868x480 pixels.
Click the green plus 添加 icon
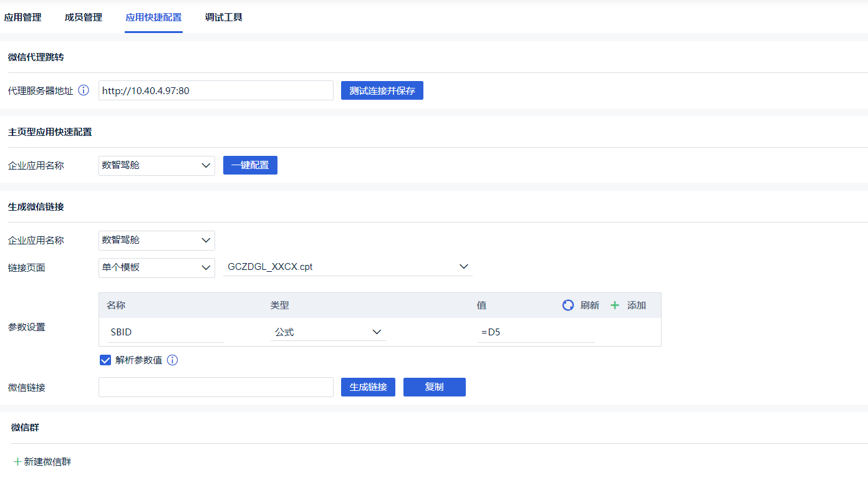(615, 305)
